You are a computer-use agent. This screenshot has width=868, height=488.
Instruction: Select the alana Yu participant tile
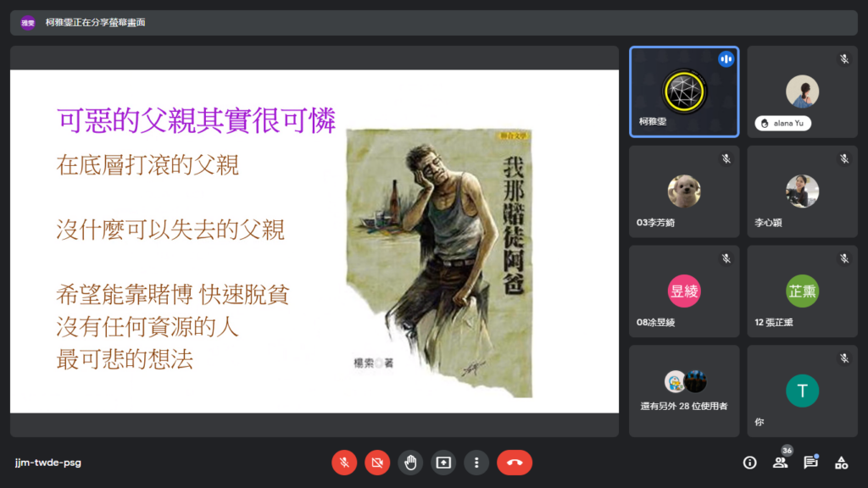coord(802,91)
